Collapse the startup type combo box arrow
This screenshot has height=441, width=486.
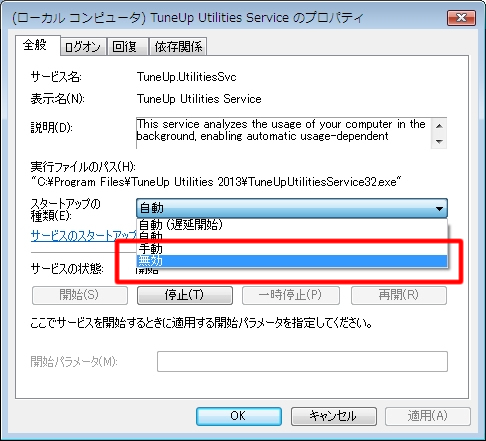439,209
